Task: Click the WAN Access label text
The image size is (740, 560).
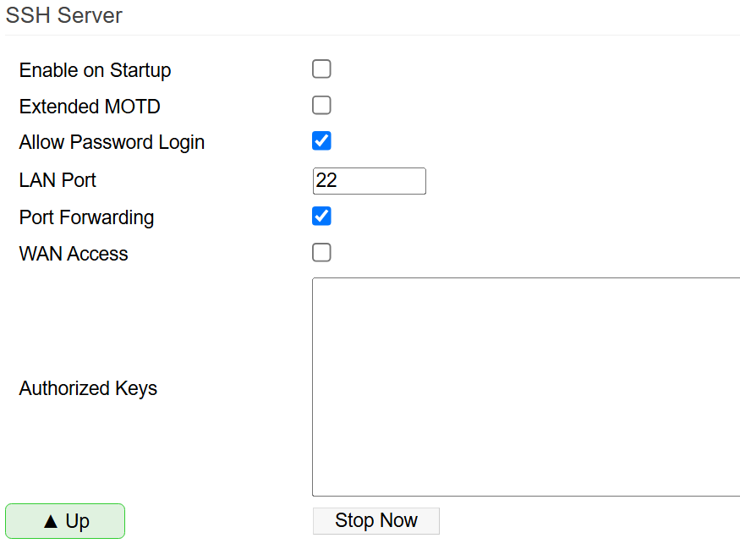Action: pos(74,254)
